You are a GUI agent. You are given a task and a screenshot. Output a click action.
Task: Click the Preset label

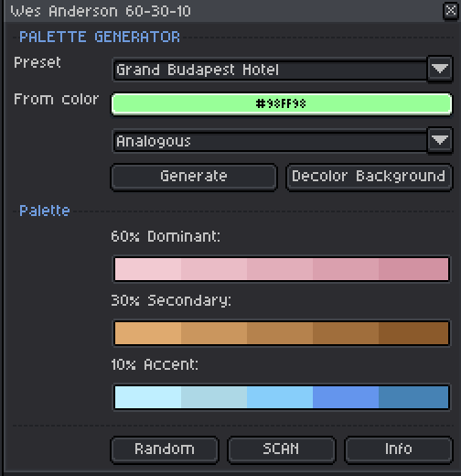coord(38,62)
